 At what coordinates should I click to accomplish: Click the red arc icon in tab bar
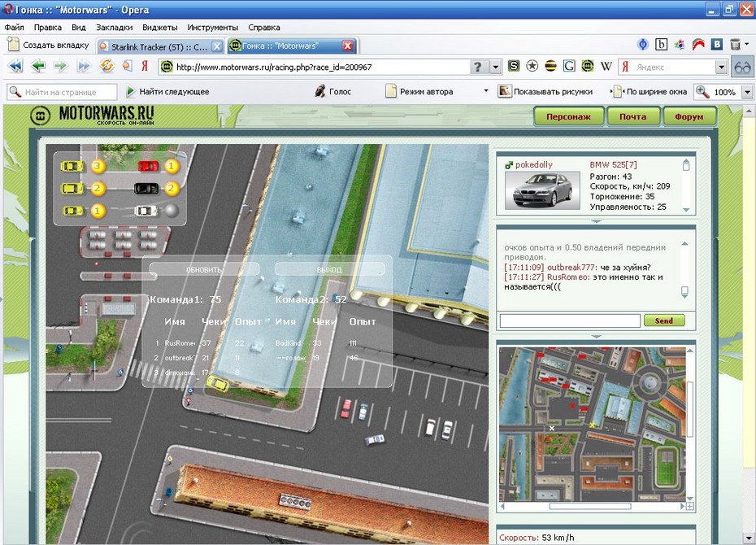[x=698, y=45]
